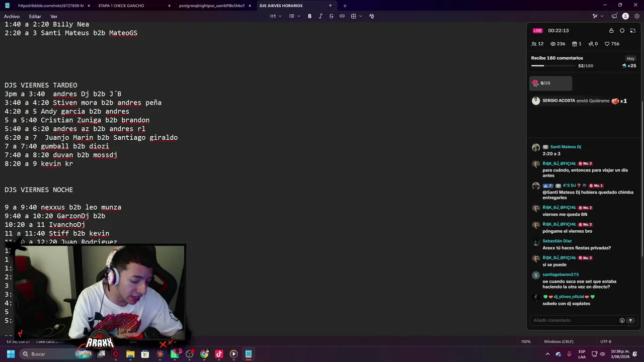Viewport: 644px width, 362px height.
Task: Open Notepad settings gear
Action: coord(637,16)
